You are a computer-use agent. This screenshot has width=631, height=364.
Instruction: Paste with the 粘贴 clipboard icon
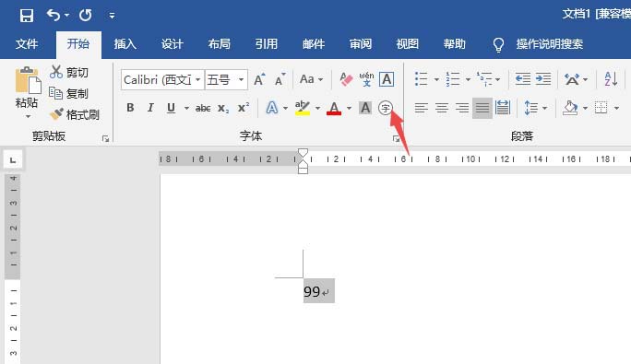tap(28, 80)
